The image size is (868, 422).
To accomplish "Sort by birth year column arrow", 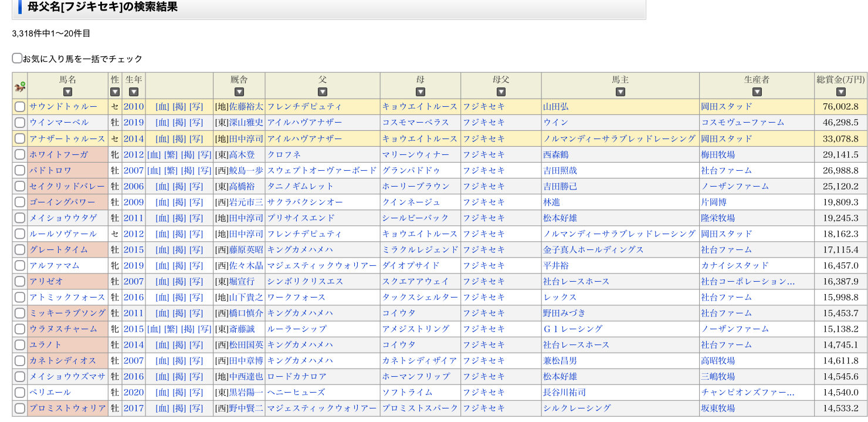I will pyautogui.click(x=134, y=92).
